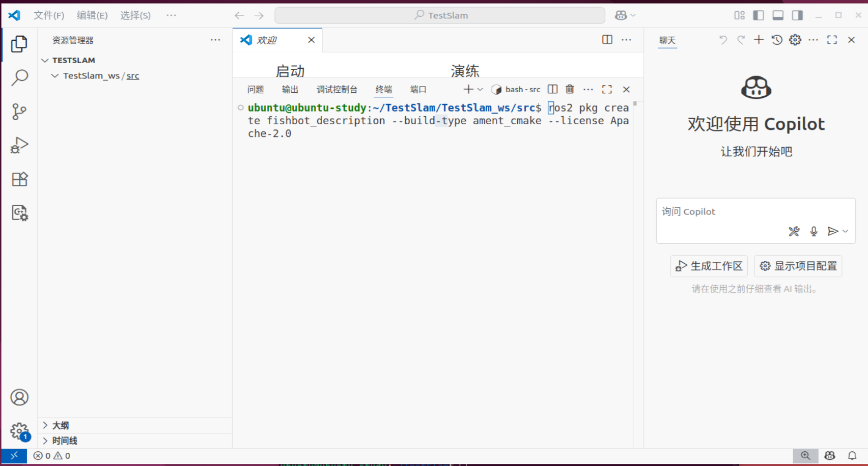
Task: Kill terminal with trash icon
Action: coord(570,90)
